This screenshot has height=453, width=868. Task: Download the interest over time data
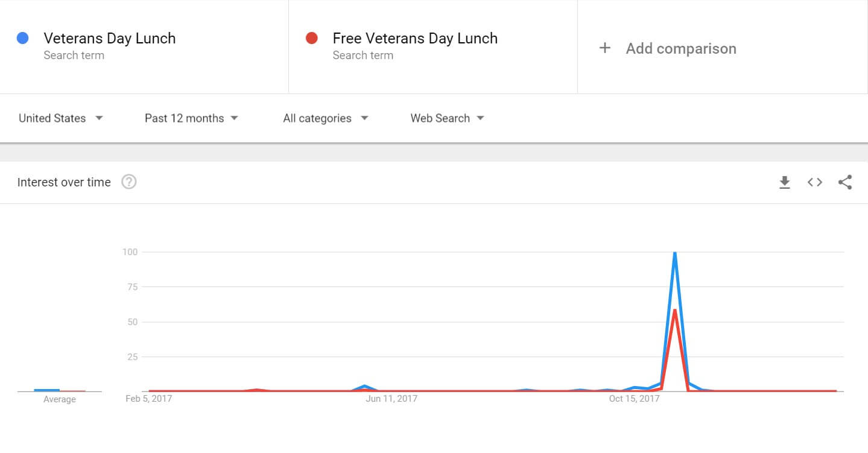(x=784, y=182)
